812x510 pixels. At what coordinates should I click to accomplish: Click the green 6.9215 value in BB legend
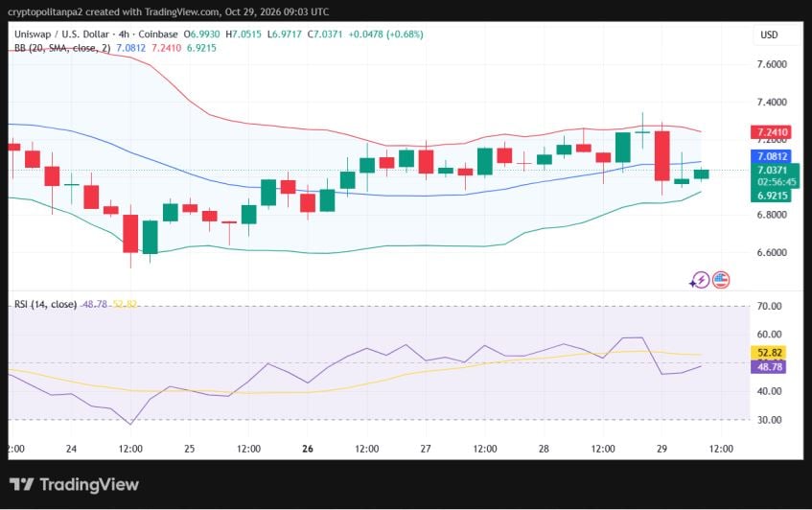pos(201,48)
